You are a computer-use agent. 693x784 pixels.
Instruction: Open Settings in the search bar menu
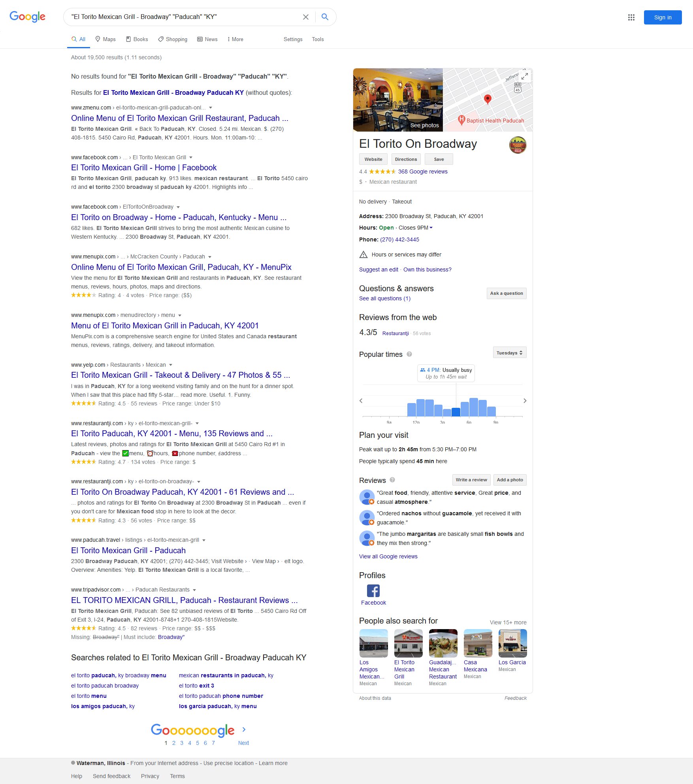click(293, 39)
